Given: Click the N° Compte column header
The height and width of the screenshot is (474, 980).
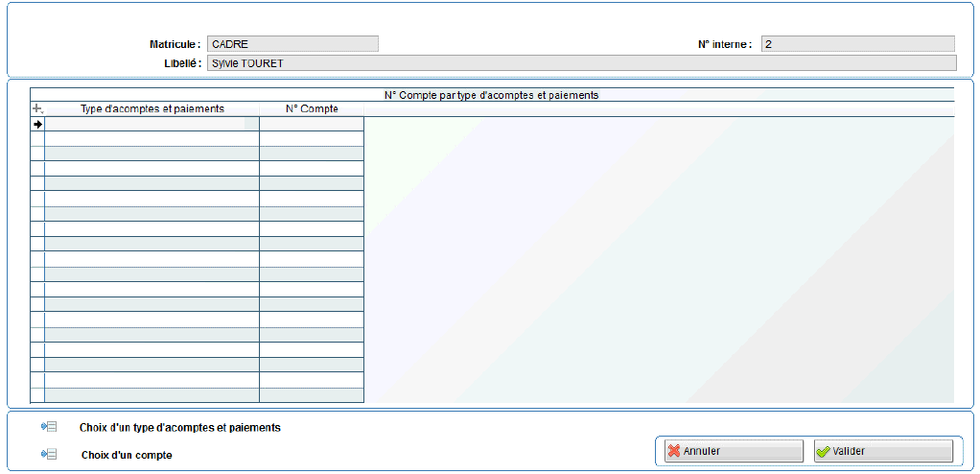Looking at the screenshot, I should click(312, 108).
